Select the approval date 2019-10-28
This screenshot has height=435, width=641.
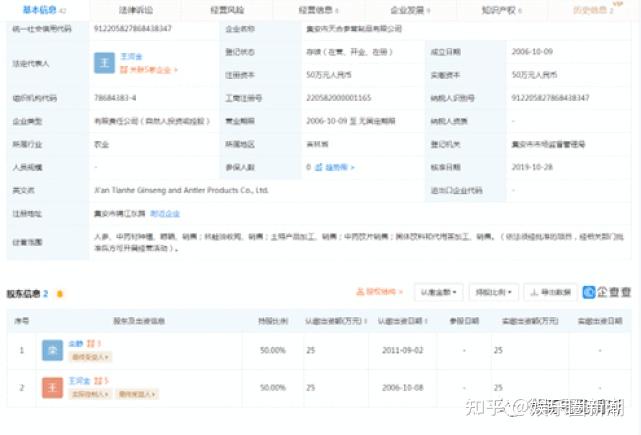pyautogui.click(x=532, y=167)
